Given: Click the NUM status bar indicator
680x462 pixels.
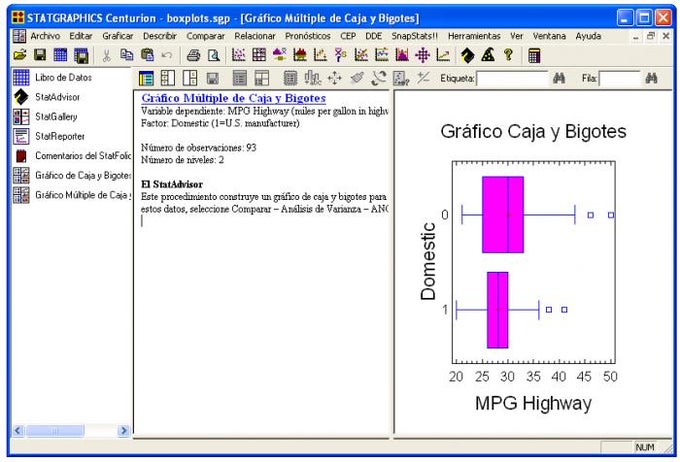Looking at the screenshot, I should coord(645,447).
